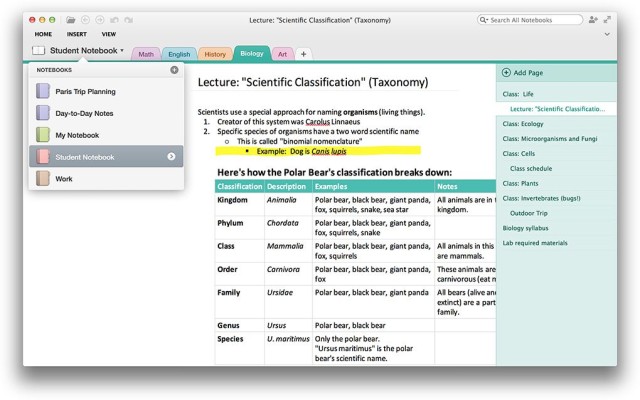Click the Search All Notebooks field

[533, 19]
